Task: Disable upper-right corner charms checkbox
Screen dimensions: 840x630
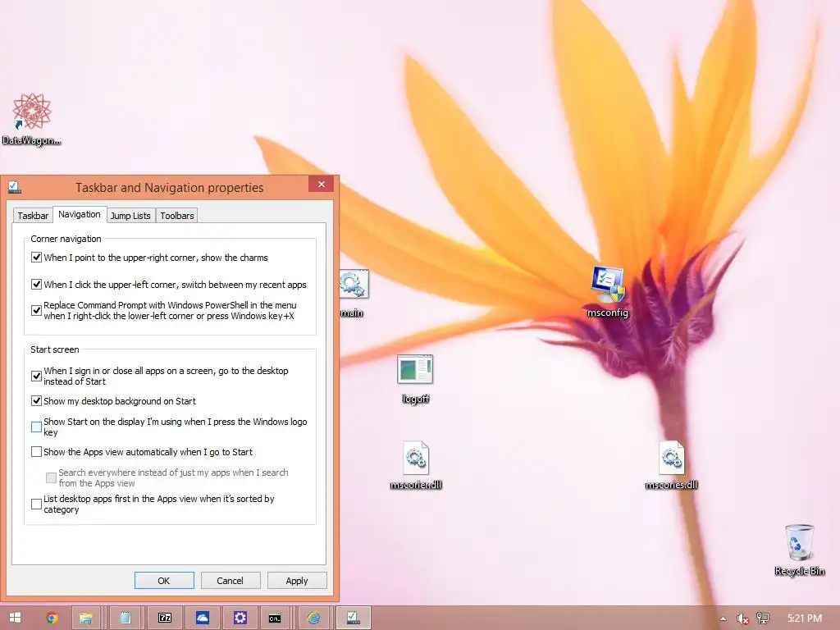Action: 36,257
